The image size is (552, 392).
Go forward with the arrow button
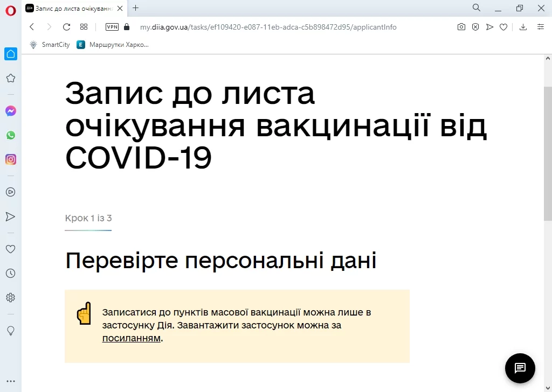[49, 27]
